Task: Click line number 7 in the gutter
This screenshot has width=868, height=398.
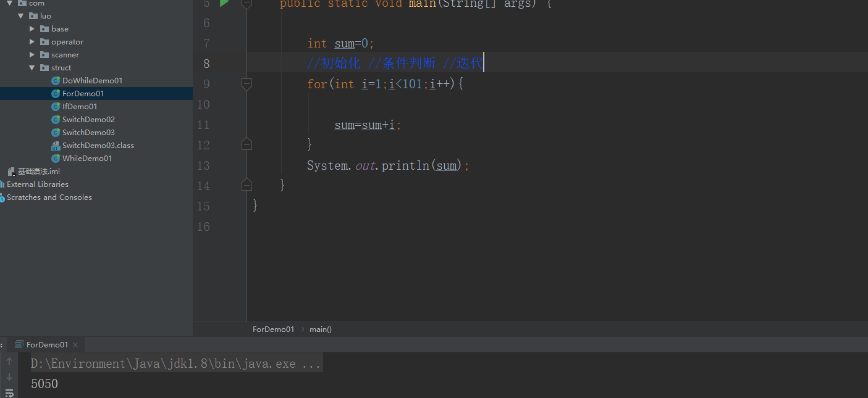Action: [206, 43]
